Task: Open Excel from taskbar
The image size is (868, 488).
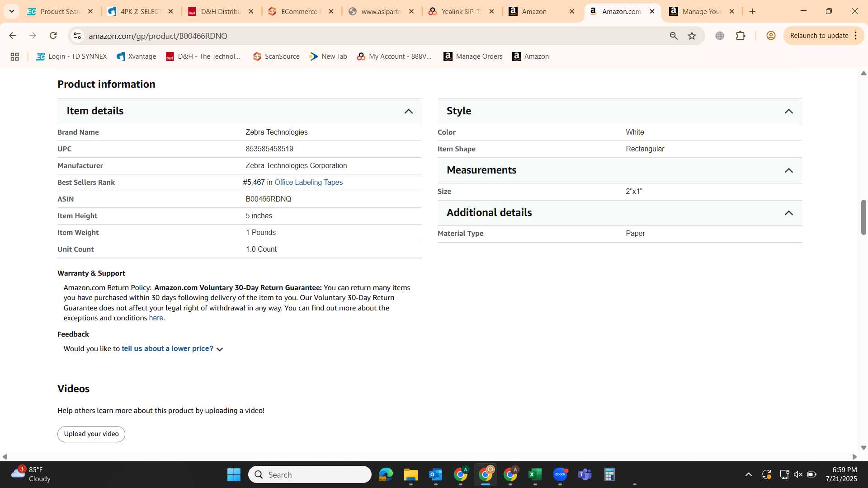Action: [535, 474]
